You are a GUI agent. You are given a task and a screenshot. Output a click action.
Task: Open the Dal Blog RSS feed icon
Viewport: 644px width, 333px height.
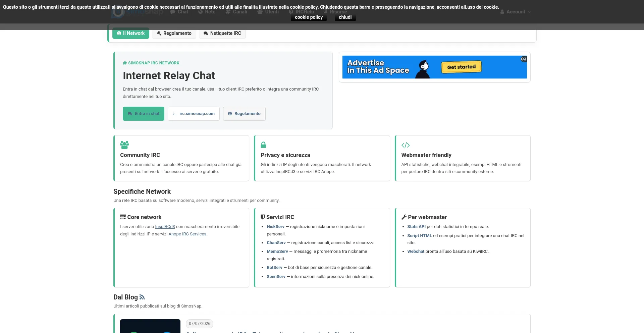[x=142, y=297]
